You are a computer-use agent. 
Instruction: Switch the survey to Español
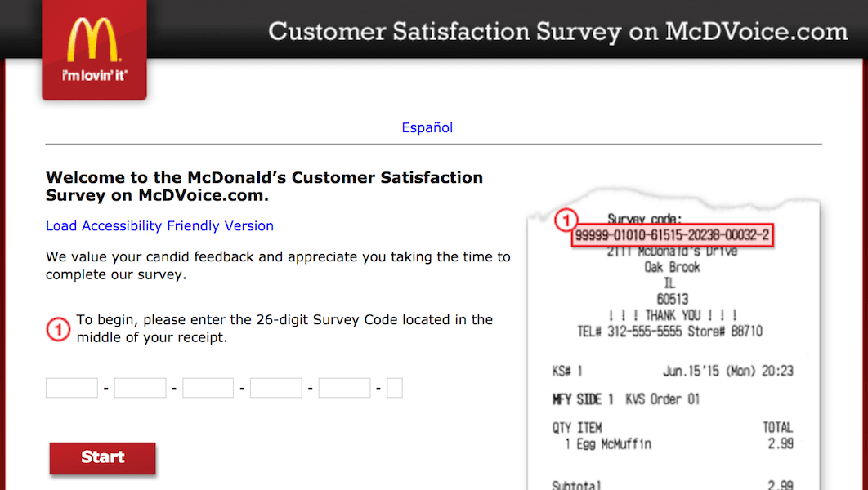point(427,127)
